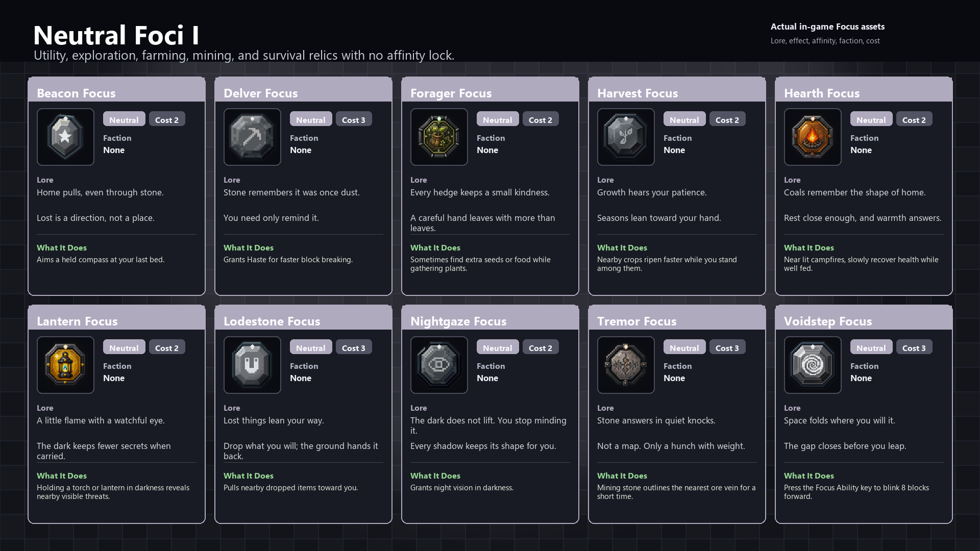Select the Cost 2 badge on Hearth Focus
This screenshot has height=551, width=980.
914,119
